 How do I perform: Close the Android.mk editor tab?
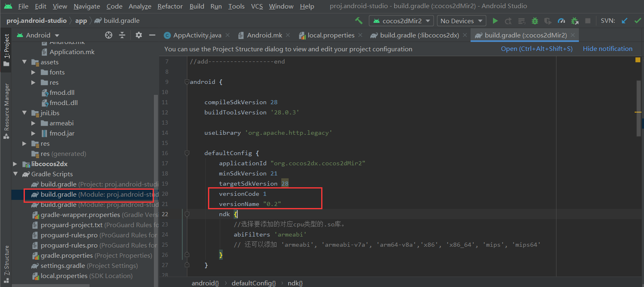(x=288, y=35)
